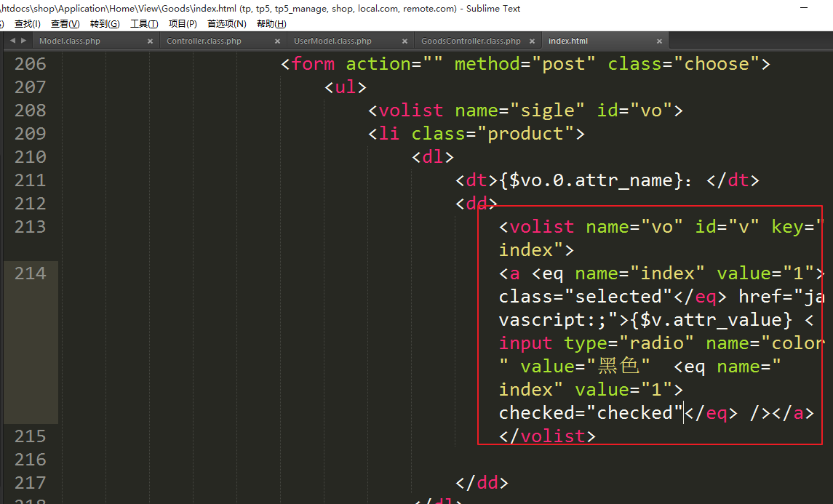
Task: Minimize the Sublime Text window
Action: tap(803, 8)
